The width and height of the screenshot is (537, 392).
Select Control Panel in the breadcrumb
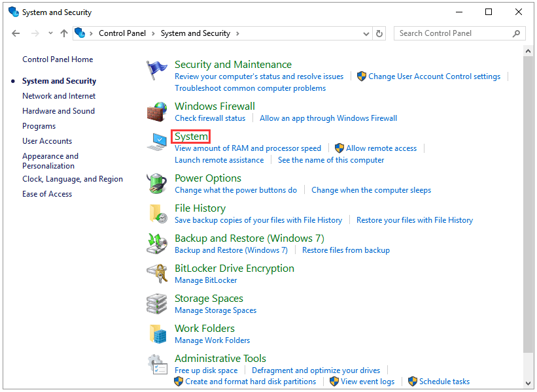[x=122, y=33]
